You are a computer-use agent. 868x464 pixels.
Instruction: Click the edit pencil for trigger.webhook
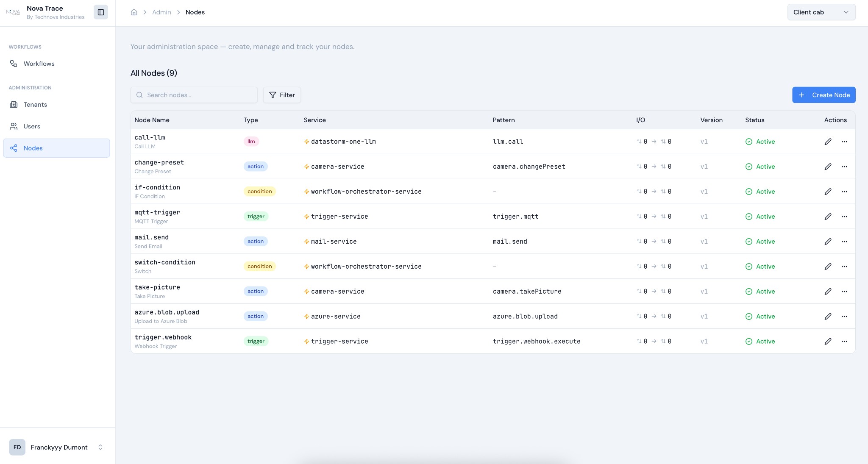tap(828, 341)
